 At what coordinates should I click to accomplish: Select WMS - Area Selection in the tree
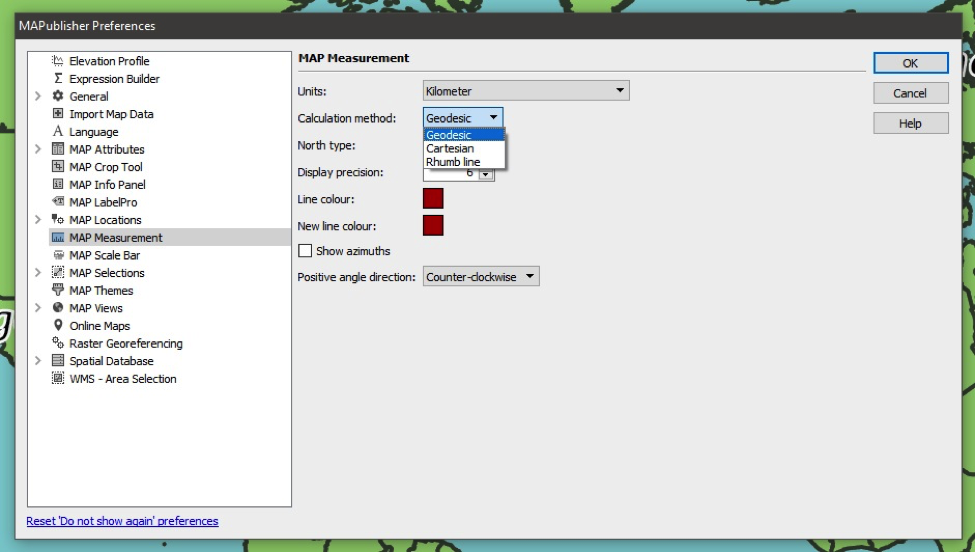pos(123,379)
